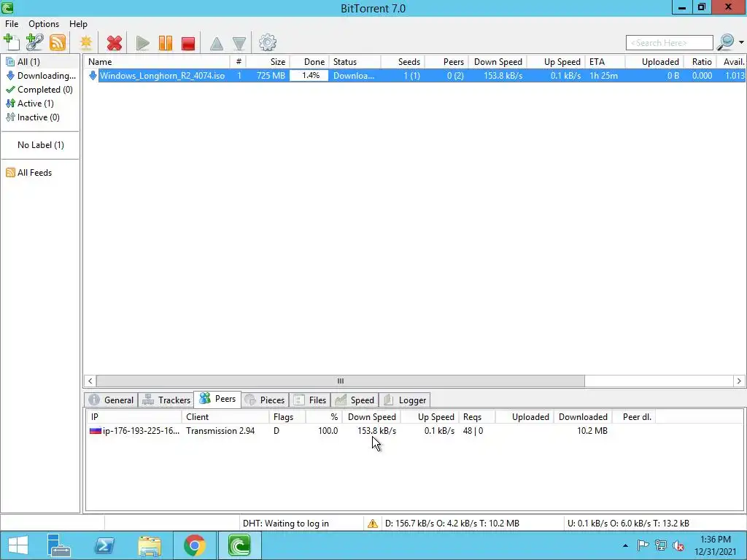Select Completed (0) in the sidebar

[x=41, y=90]
